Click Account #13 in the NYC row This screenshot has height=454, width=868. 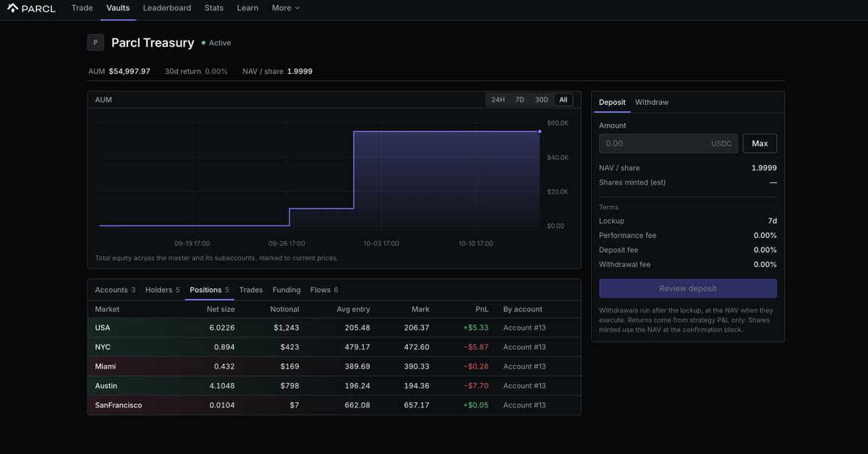pyautogui.click(x=524, y=347)
